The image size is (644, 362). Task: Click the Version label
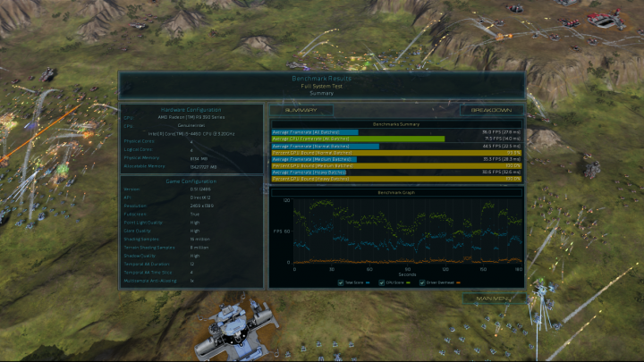131,189
